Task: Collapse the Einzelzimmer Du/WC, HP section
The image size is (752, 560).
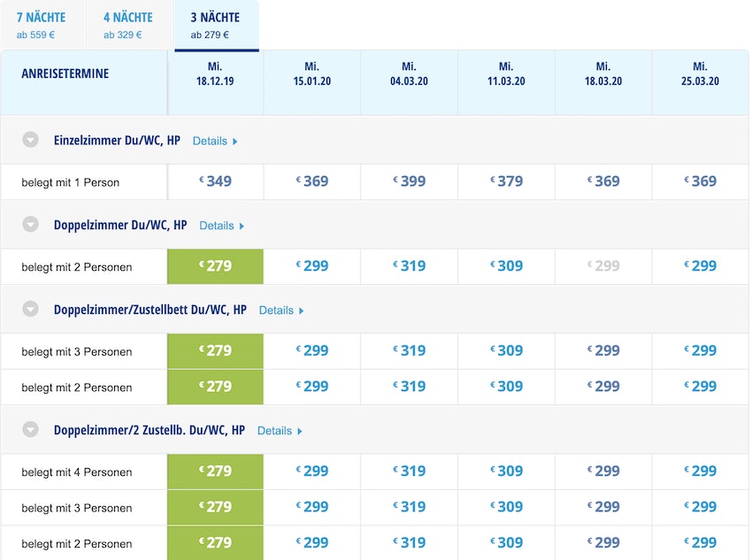Action: [31, 141]
